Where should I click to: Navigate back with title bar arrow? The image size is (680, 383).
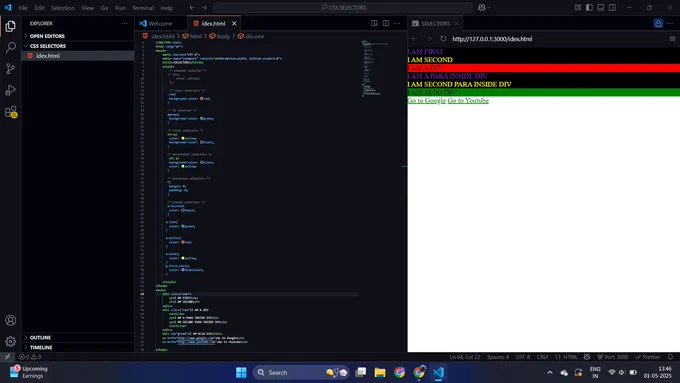click(192, 7)
